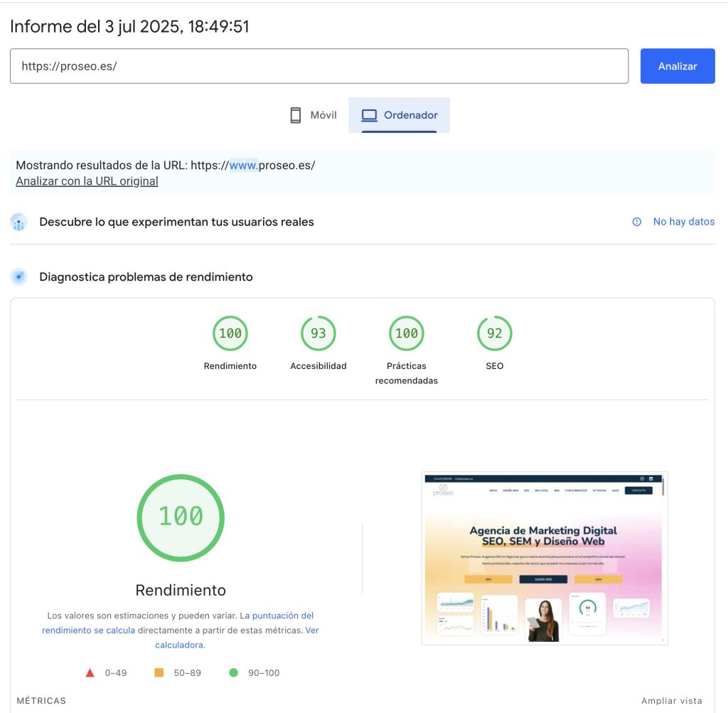Click the mobile phone icon

pyautogui.click(x=296, y=115)
